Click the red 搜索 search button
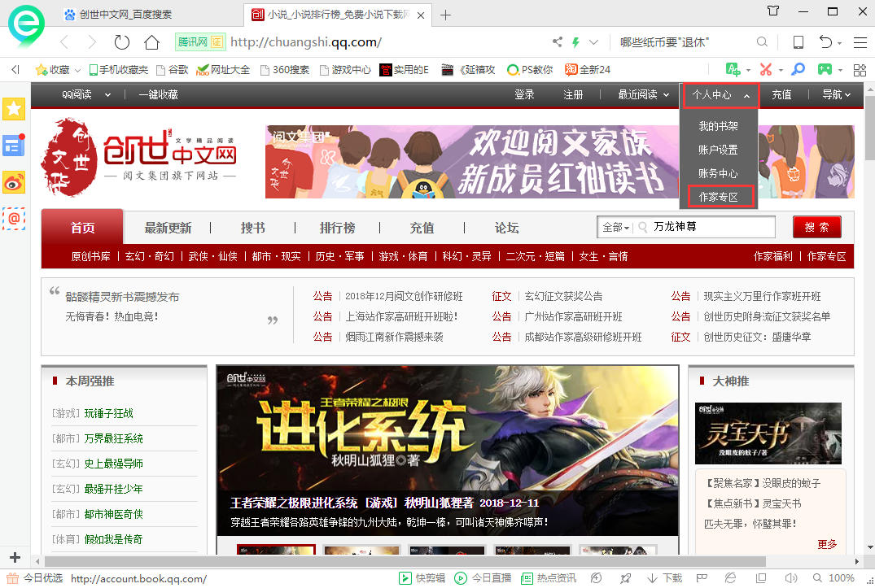Viewport: 875px width, 588px height. 816,227
